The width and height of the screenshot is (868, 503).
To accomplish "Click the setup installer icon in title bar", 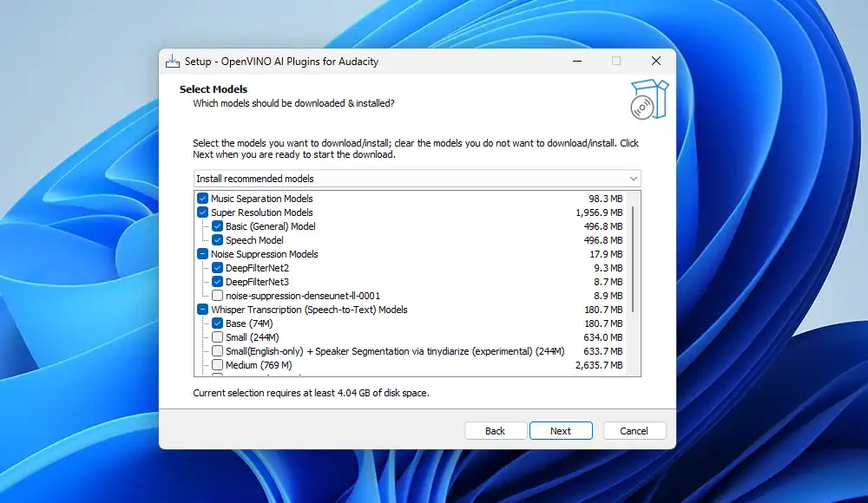I will (172, 62).
